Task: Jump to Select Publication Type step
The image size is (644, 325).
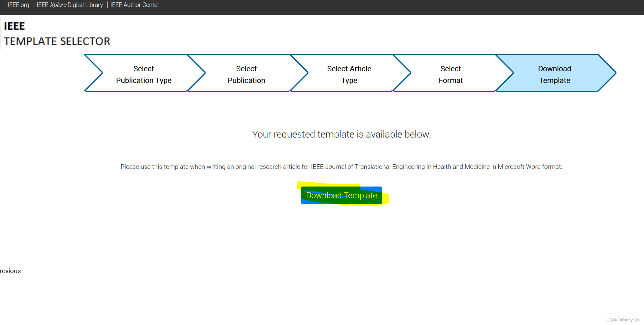Action: 144,74
